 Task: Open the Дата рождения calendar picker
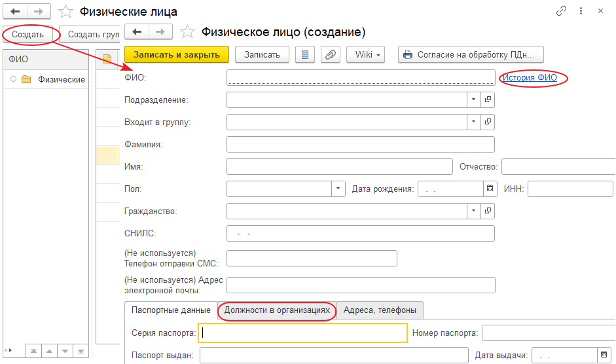pyautogui.click(x=490, y=189)
